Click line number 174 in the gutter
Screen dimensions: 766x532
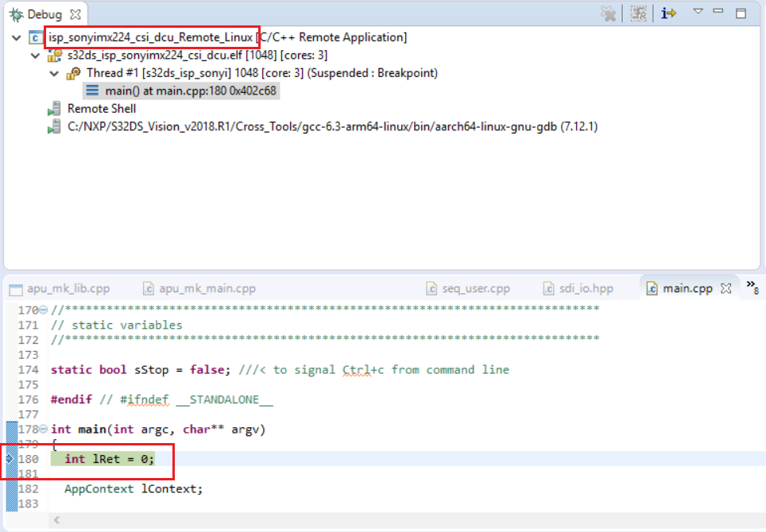pyautogui.click(x=29, y=369)
